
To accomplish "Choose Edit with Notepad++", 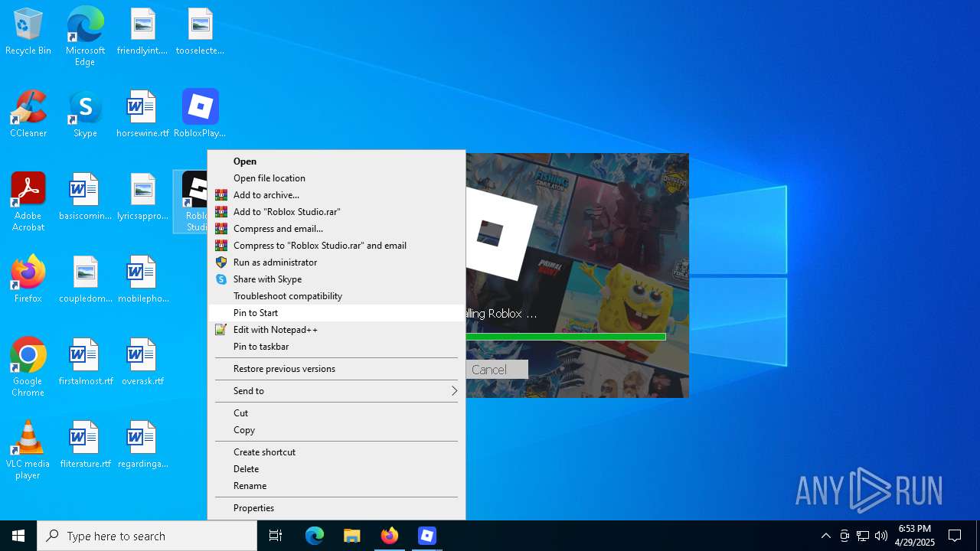I will [x=337, y=329].
